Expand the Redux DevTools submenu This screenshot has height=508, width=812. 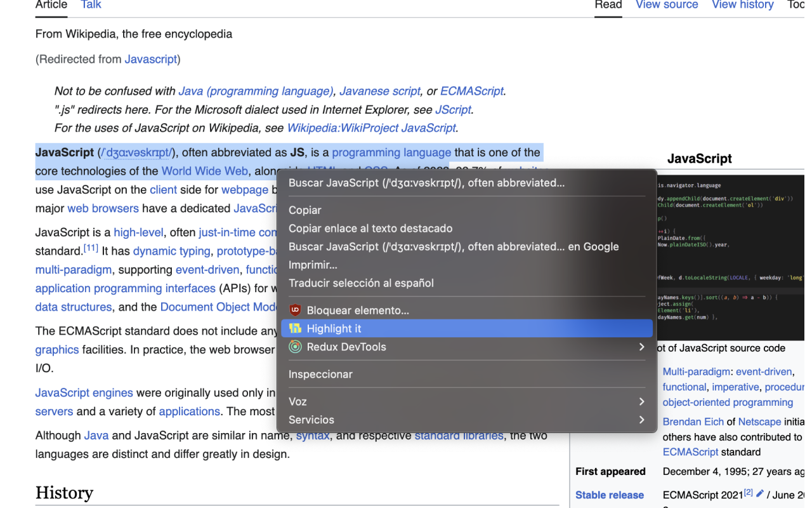point(641,347)
